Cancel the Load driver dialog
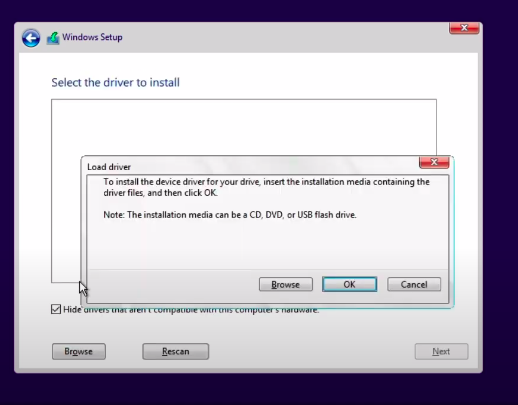Viewport: 518px width, 405px height. click(x=414, y=284)
